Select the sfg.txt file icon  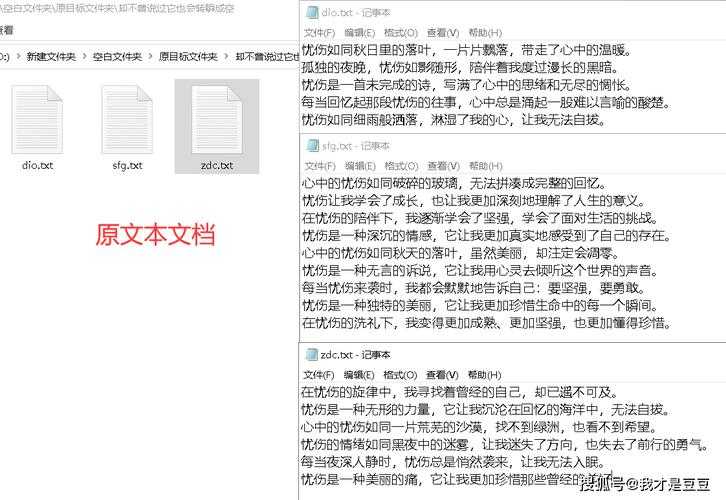tap(127, 119)
